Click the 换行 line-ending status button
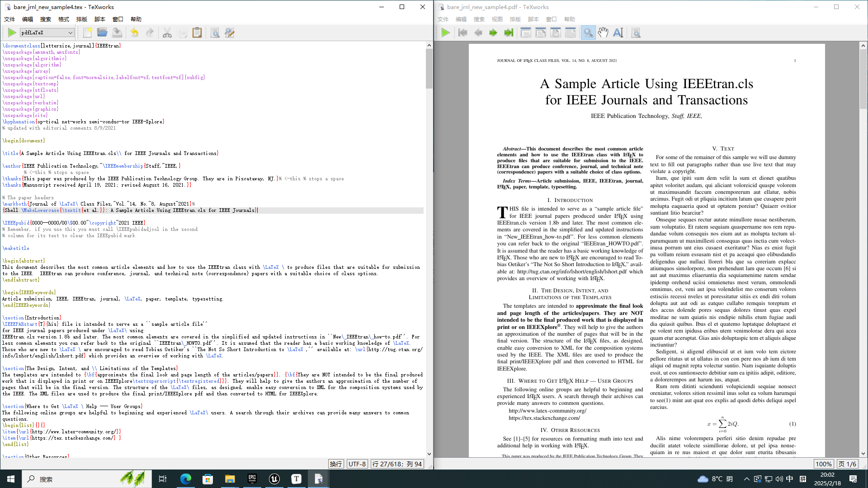868x488 pixels. tap(336, 464)
